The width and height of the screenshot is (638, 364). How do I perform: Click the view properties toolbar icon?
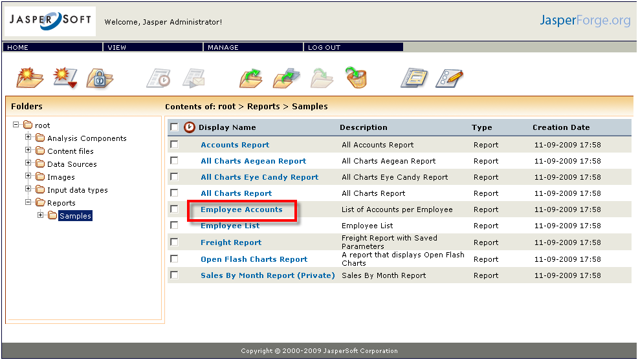[414, 78]
